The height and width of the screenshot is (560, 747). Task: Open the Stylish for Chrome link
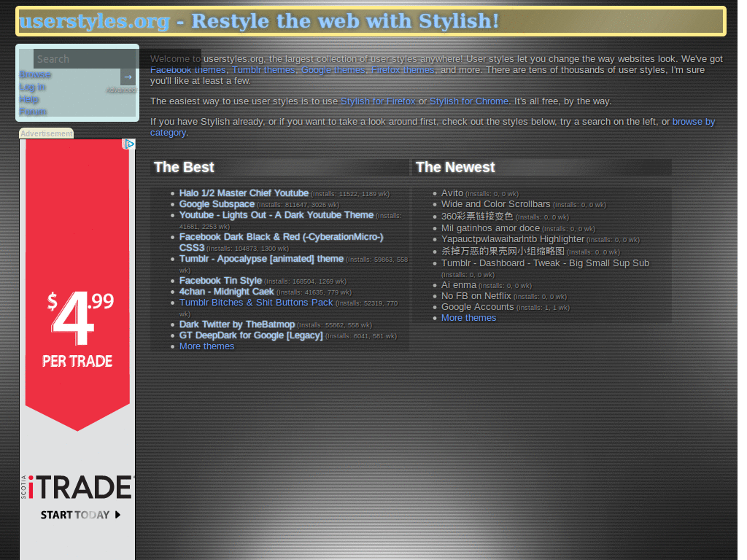[469, 101]
